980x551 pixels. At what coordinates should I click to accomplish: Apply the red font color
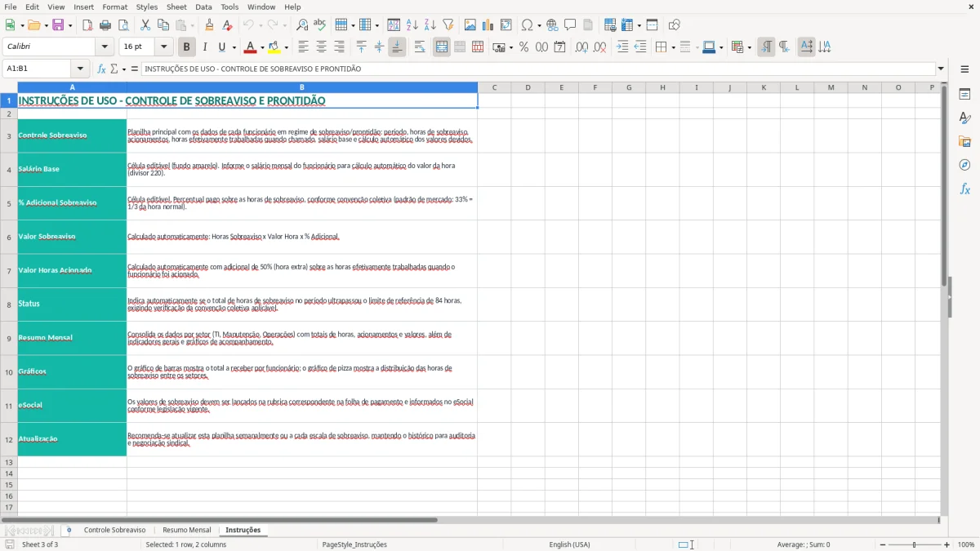250,47
